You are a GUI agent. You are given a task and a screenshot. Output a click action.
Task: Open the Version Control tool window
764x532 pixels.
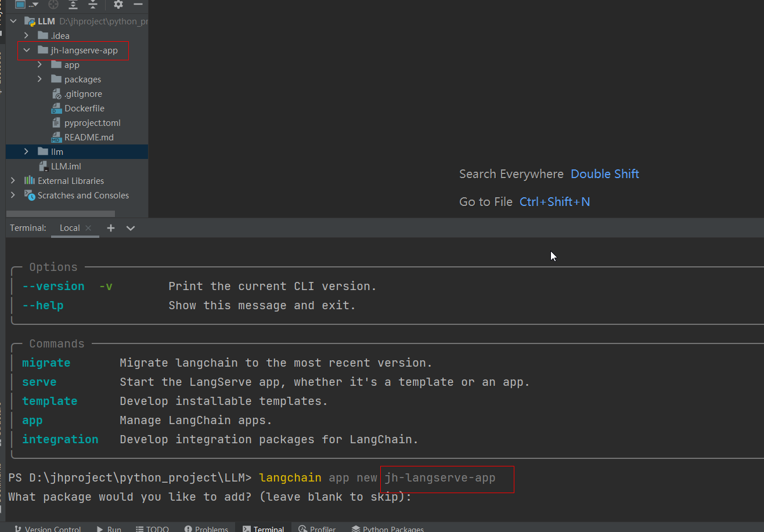pos(48,529)
